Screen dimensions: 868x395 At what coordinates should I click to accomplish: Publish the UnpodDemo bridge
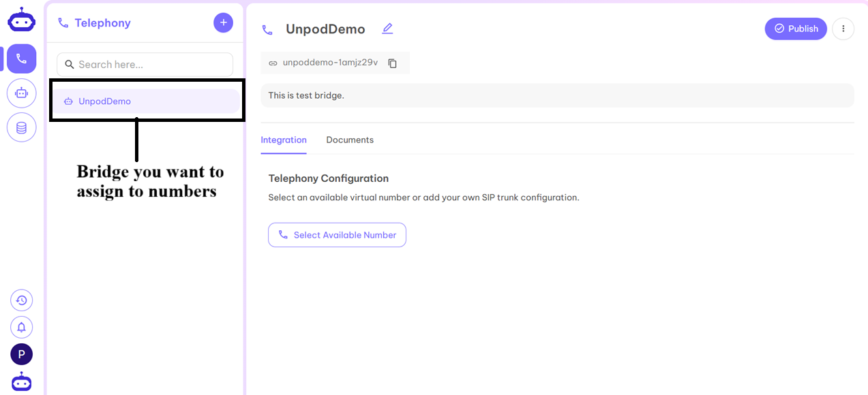click(796, 29)
